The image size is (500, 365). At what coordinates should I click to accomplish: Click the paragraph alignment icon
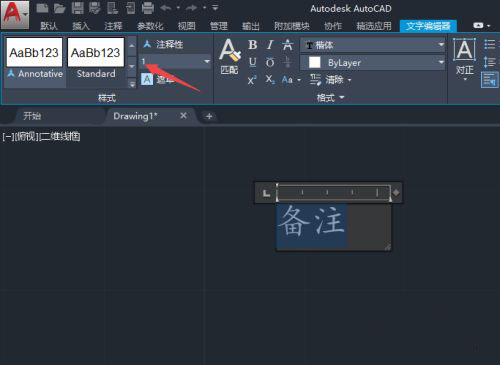[x=490, y=80]
